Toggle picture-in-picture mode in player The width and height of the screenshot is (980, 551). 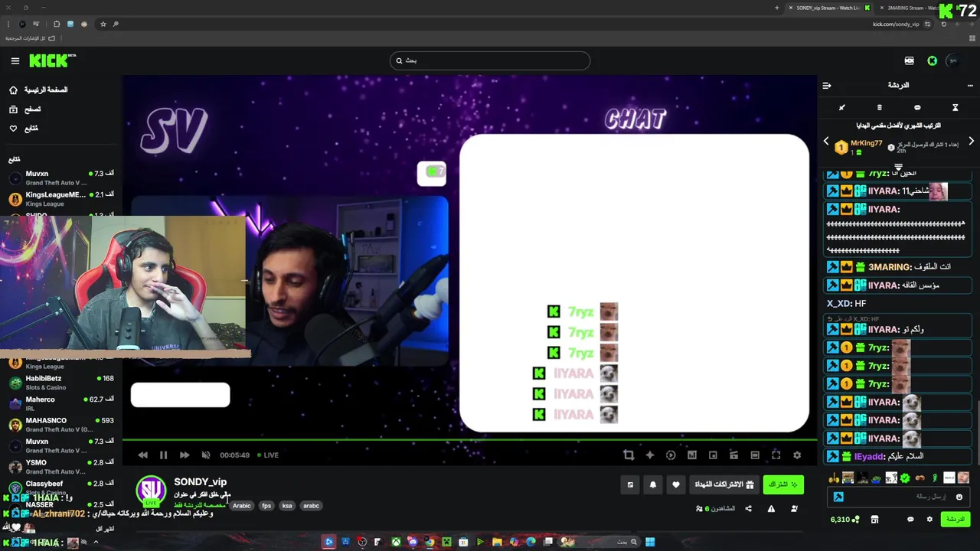pyautogui.click(x=713, y=455)
